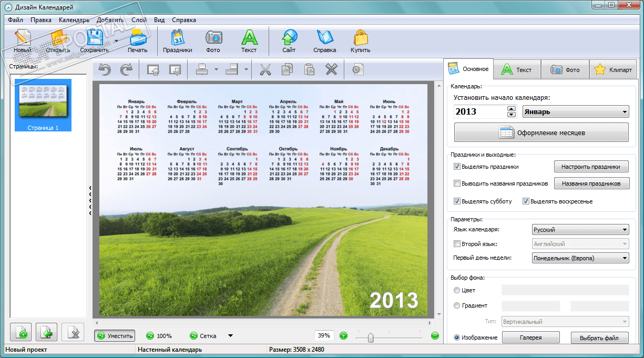Toggle Выделять праздники checkbox
This screenshot has height=358, width=644.
click(457, 167)
